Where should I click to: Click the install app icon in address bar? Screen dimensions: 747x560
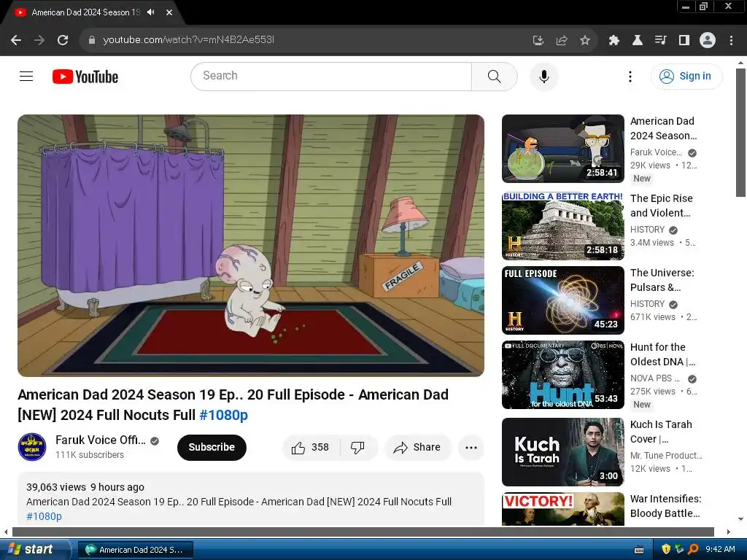(538, 41)
